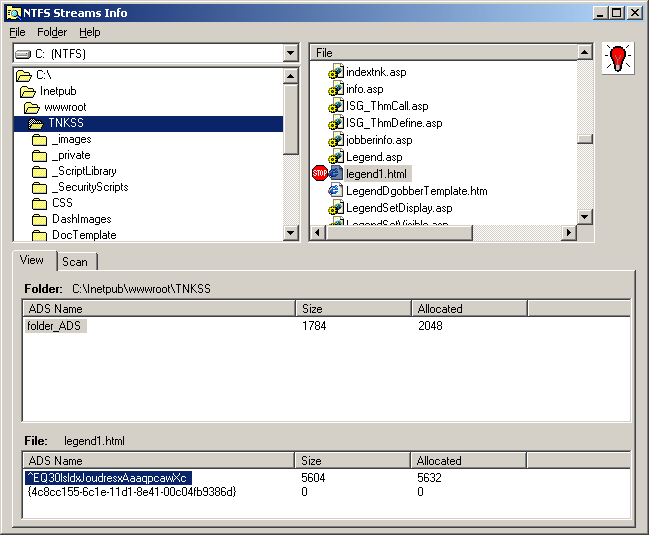This screenshot has width=649, height=535.
Task: Click the red lightbulb icon
Action: point(618,58)
